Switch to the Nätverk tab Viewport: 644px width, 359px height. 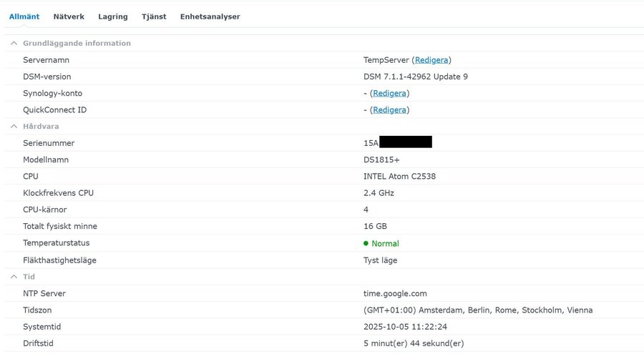point(69,16)
